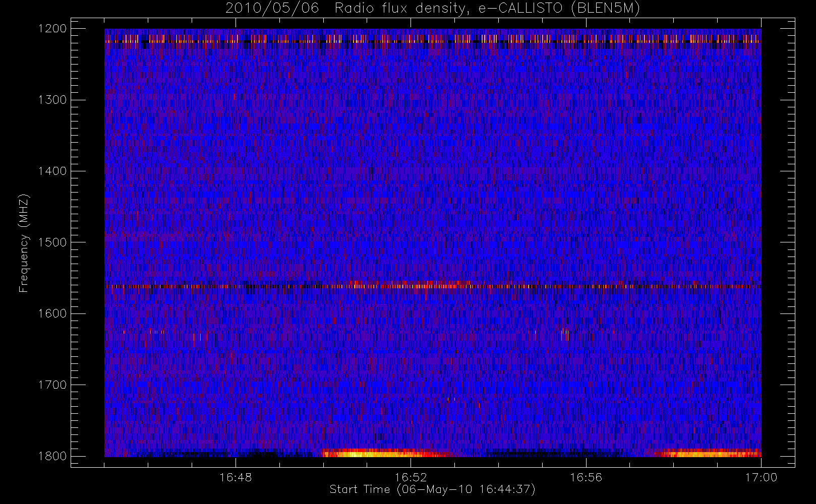The width and height of the screenshot is (816, 504).
Task: Click the bright burst at 1800 MHz near 16:51
Action: 386,453
